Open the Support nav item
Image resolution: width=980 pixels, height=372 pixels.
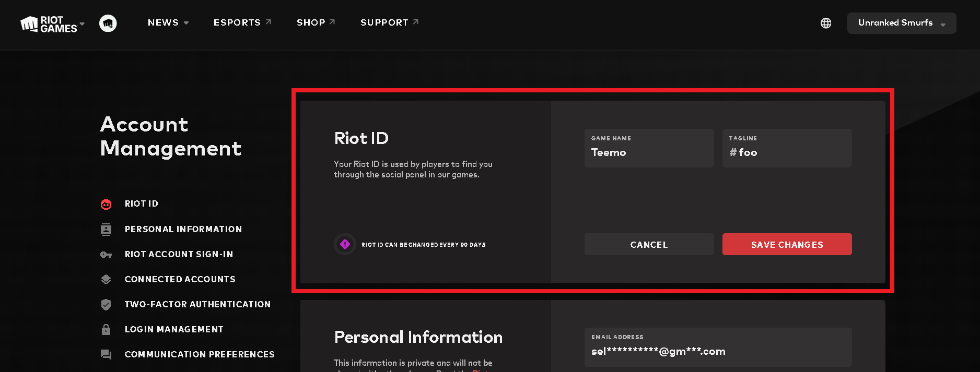[x=390, y=22]
